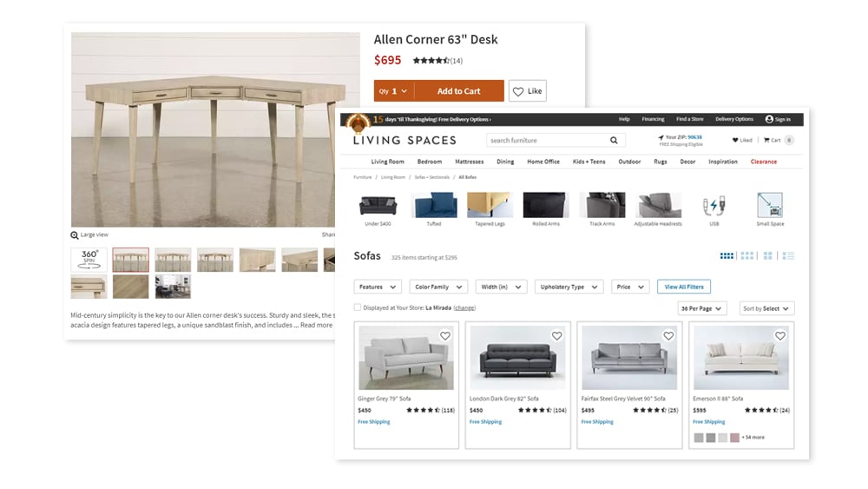Open the 360 spin view of desk
Image resolution: width=868 pixels, height=489 pixels.
[89, 260]
